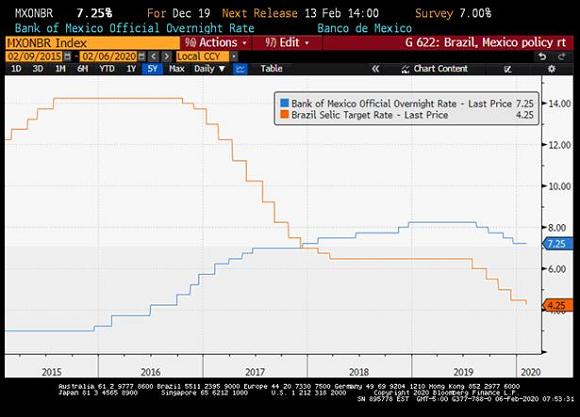The image size is (580, 417).
Task: Switch to Table view
Action: pos(271,69)
